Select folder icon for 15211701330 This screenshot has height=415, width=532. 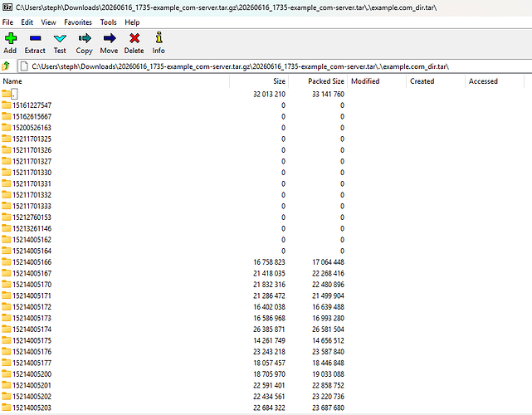[x=7, y=172]
